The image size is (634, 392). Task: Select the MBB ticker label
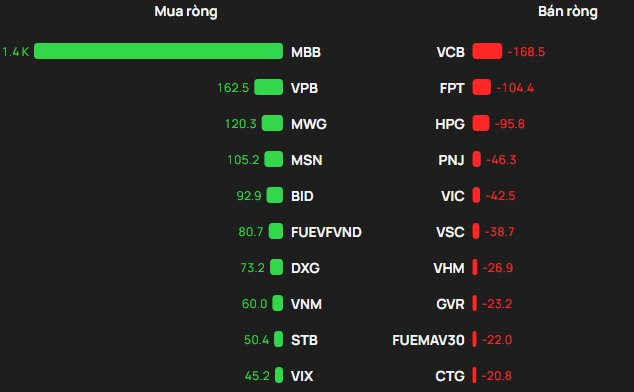click(x=306, y=52)
